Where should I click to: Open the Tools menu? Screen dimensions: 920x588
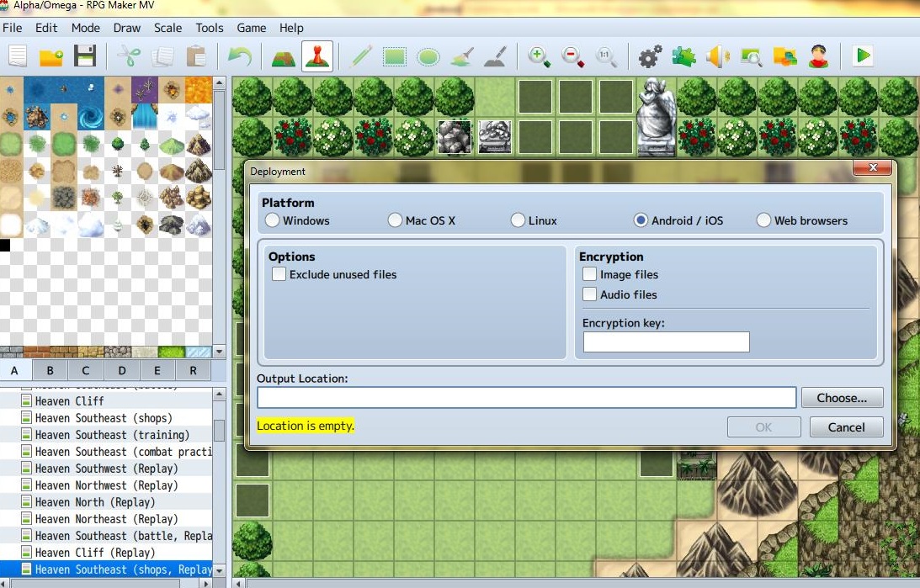(x=209, y=28)
